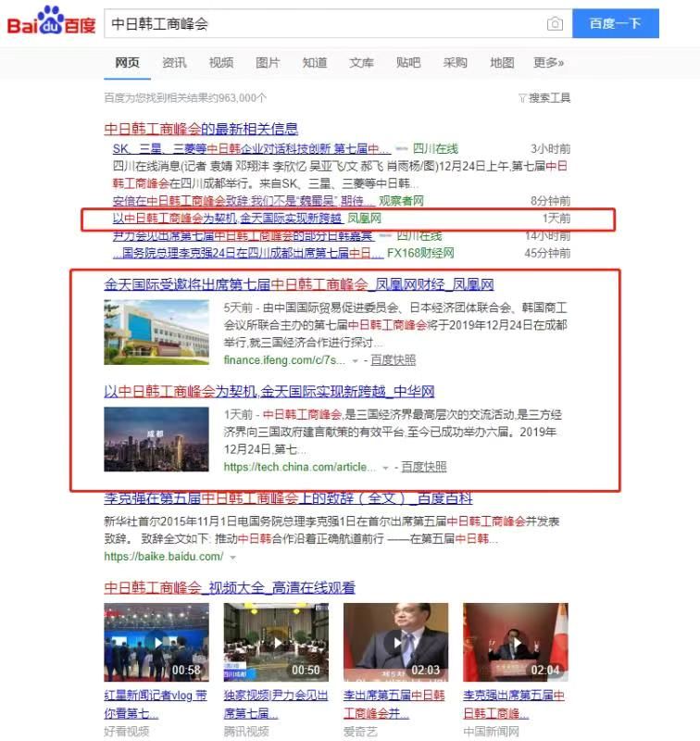Click the https://tech.china.com/article green URL

[x=300, y=467]
